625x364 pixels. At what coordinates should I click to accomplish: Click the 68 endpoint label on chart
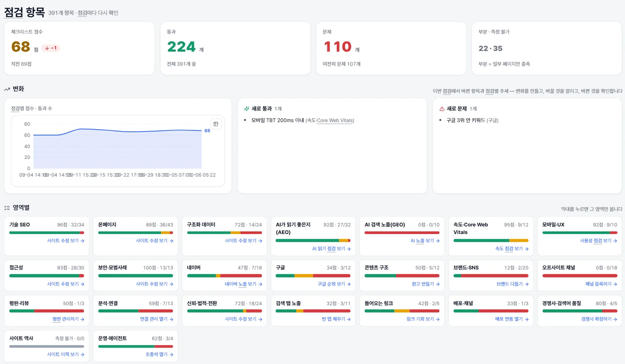click(207, 131)
